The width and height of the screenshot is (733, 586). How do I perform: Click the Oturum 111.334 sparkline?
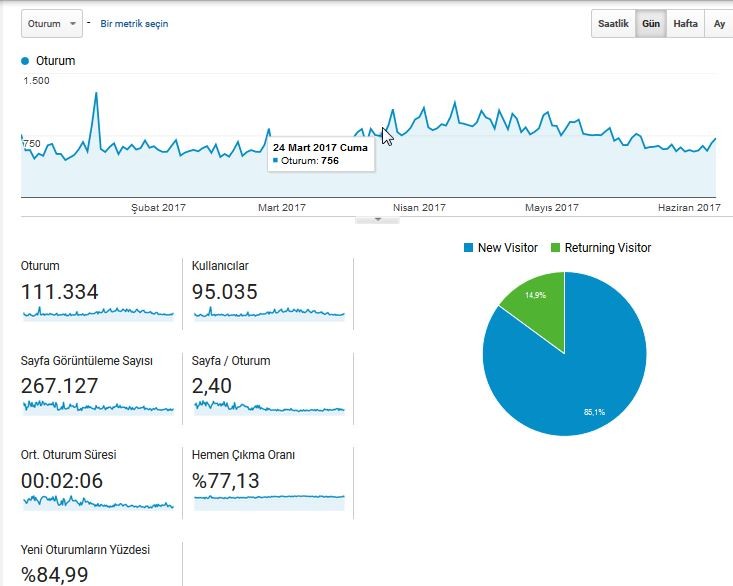click(x=98, y=313)
